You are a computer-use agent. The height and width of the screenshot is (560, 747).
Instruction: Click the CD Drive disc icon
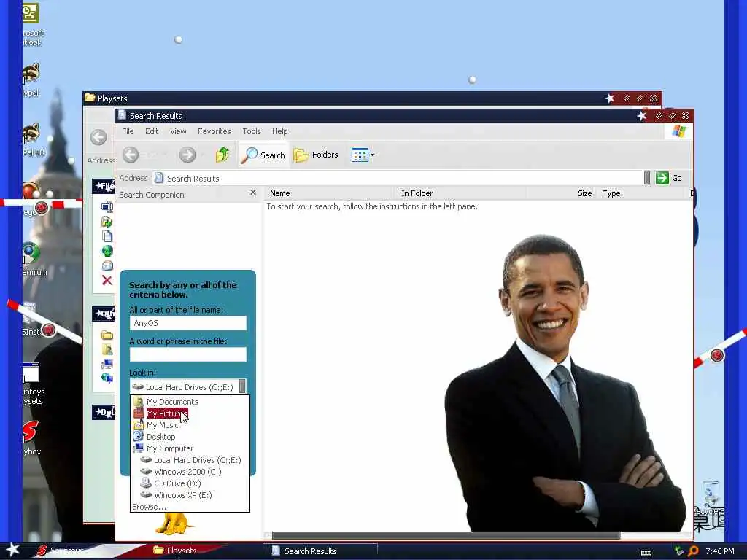pos(146,483)
